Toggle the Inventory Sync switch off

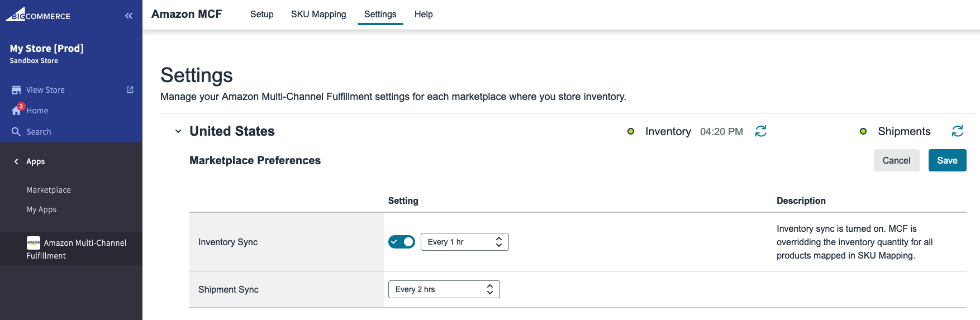[402, 242]
